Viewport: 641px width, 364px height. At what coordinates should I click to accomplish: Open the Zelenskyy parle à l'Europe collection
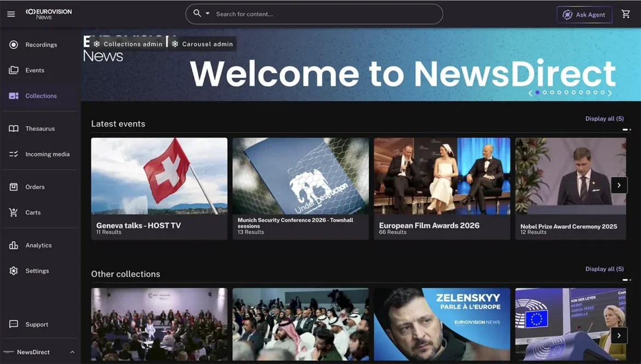click(442, 325)
